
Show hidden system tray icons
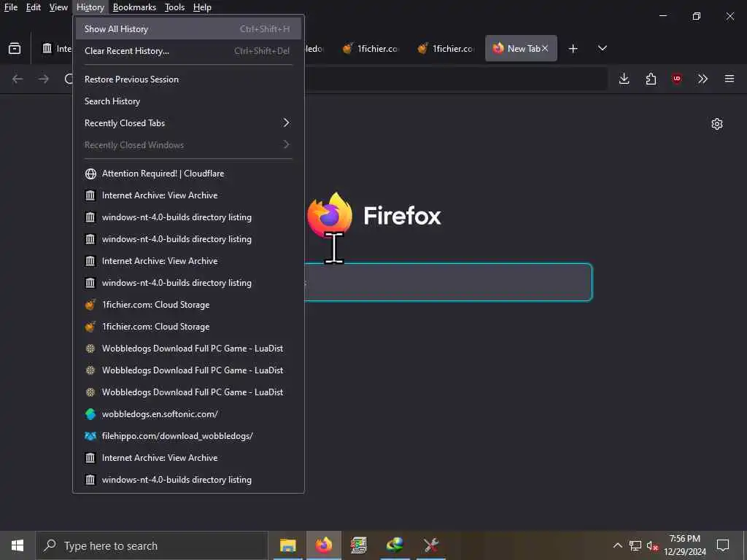click(x=617, y=545)
